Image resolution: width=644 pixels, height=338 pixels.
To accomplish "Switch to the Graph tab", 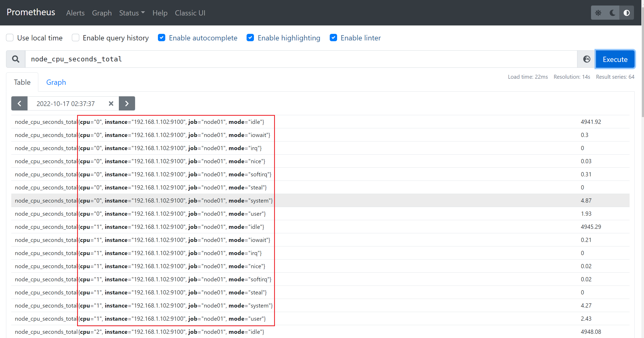I will coord(56,82).
